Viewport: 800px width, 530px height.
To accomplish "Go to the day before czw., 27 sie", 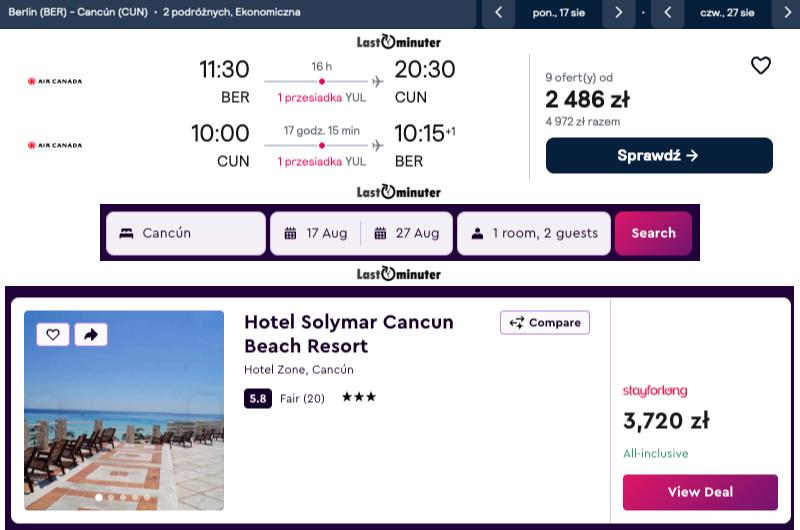I will (x=667, y=12).
